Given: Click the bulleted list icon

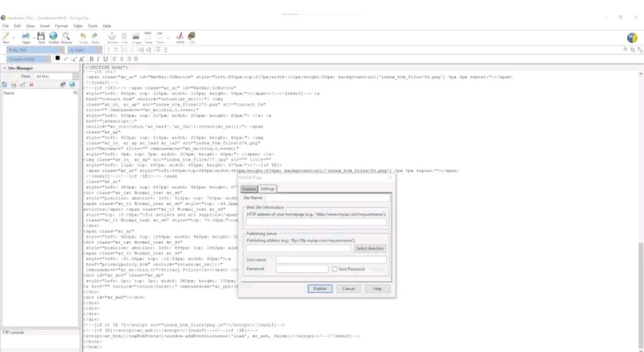Looking at the screenshot, I should coord(132,50).
